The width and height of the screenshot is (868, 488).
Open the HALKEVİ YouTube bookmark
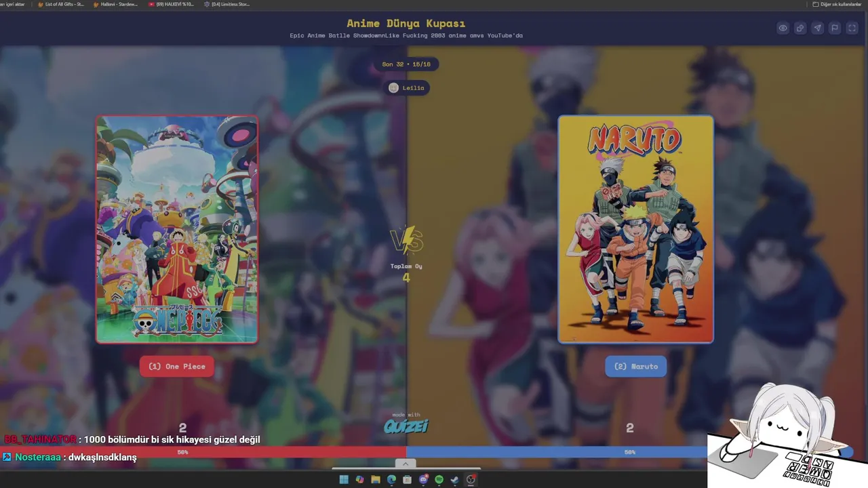click(x=172, y=4)
